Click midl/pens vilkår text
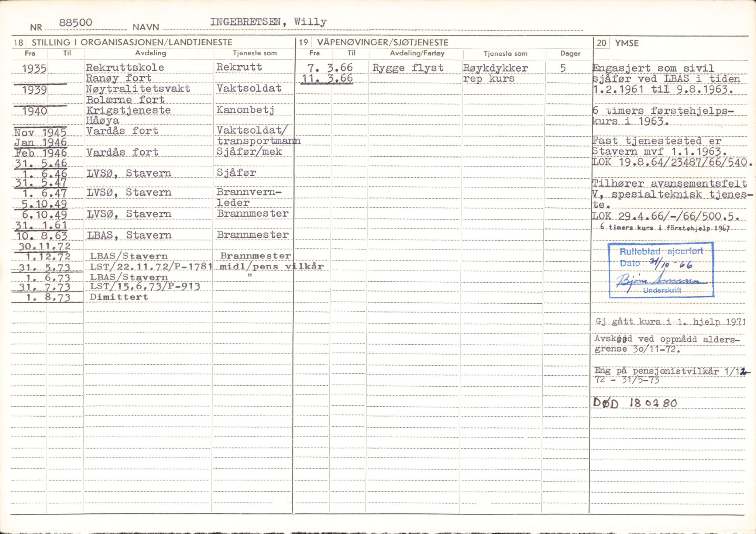The height and width of the screenshot is (534, 756). tap(272, 266)
